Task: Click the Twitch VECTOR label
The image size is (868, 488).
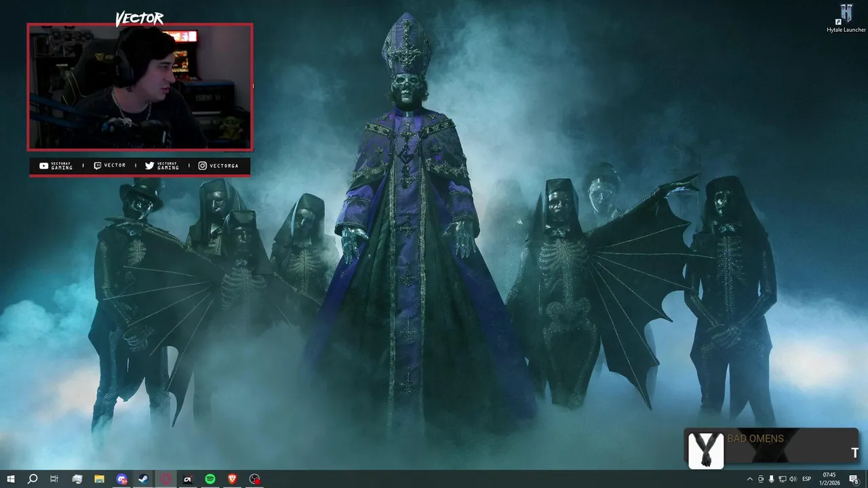Action: coord(110,166)
